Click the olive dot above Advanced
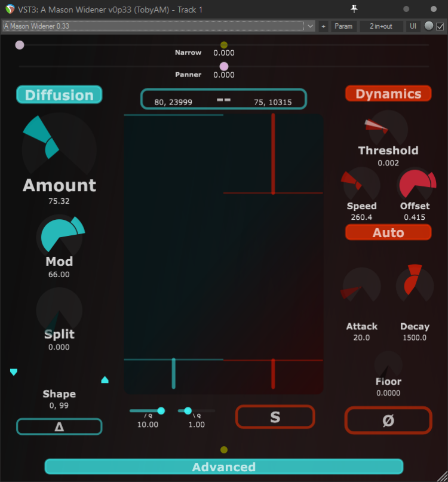 click(224, 450)
